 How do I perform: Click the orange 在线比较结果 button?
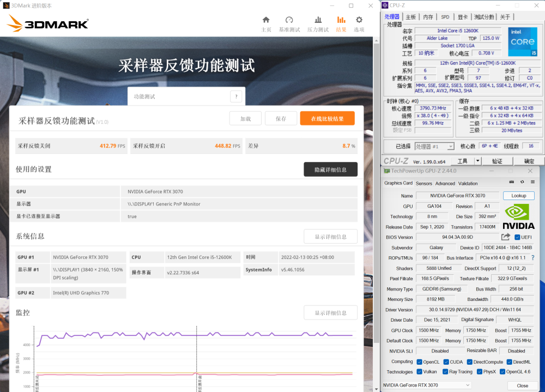tap(327, 118)
